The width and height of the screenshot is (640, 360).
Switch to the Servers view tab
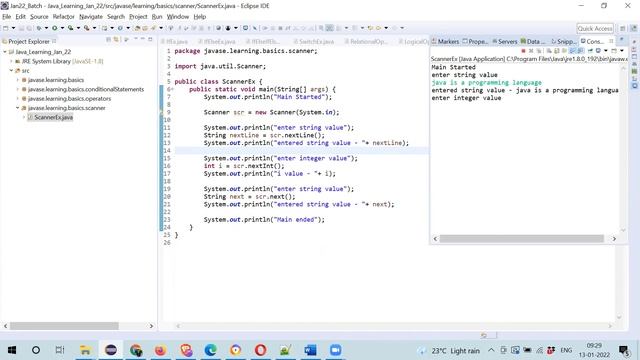505,41
